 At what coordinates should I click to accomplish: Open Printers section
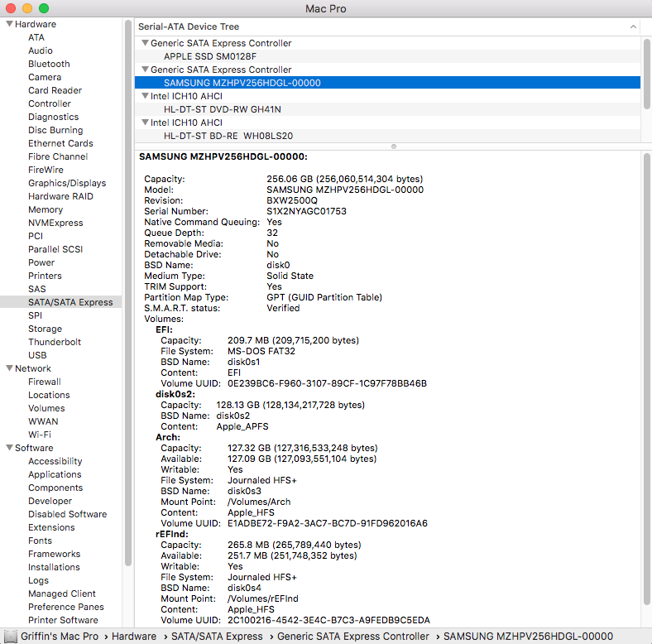[45, 276]
